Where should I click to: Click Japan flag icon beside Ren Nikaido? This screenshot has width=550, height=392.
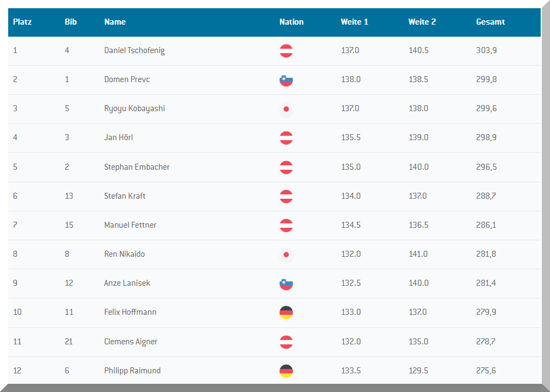point(286,255)
